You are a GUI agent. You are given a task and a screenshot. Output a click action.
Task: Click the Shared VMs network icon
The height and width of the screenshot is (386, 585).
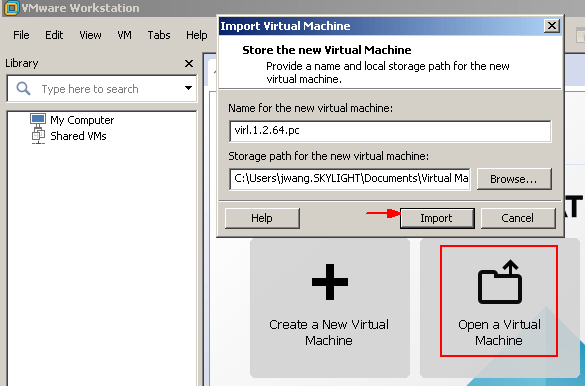click(x=38, y=135)
